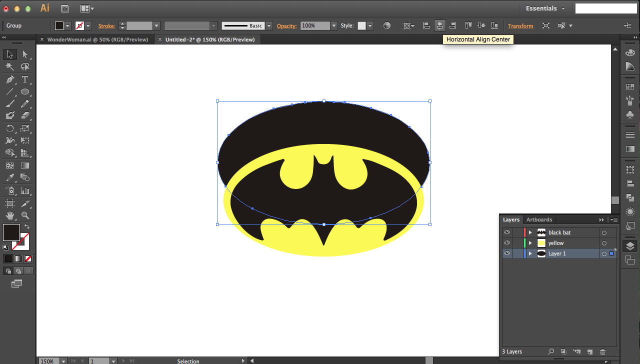Select the Free Transform tool

pos(25,140)
